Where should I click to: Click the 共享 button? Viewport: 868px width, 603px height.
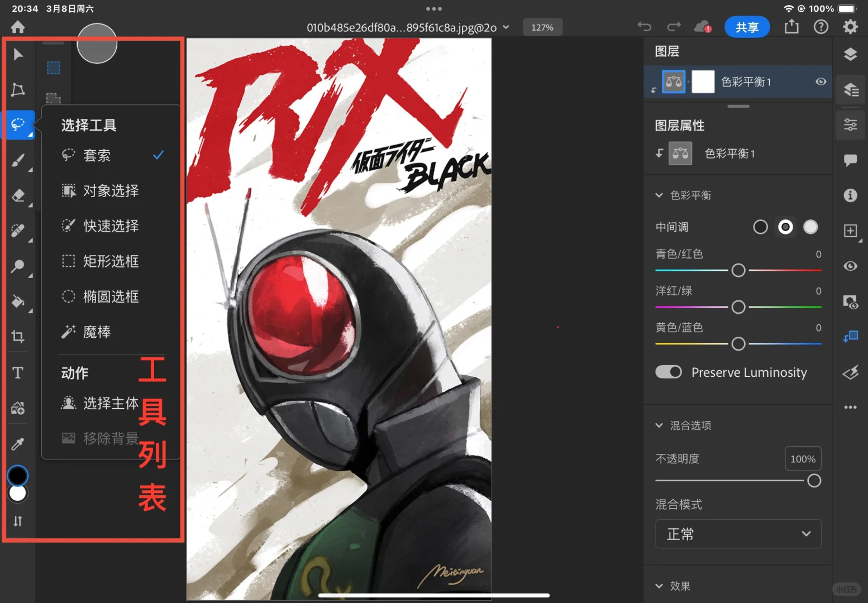[x=747, y=27]
